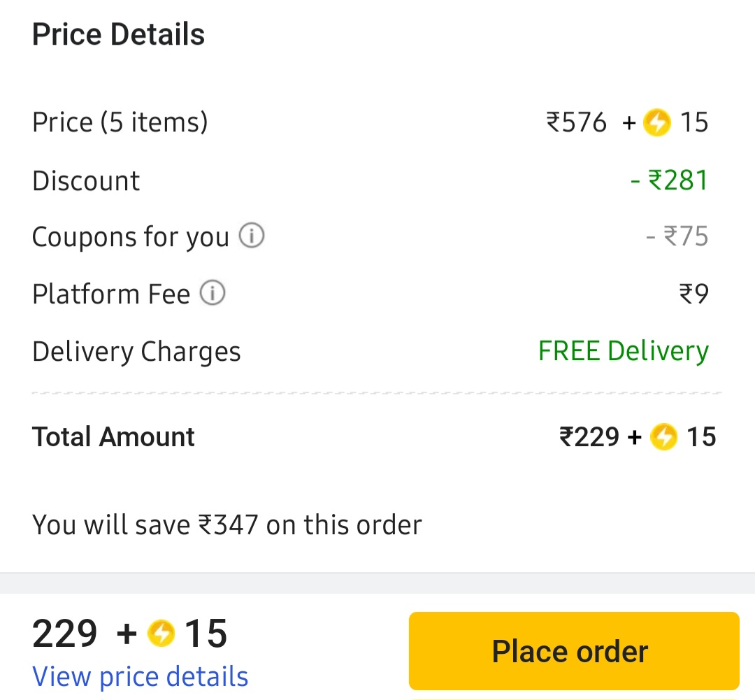Click the Price Details heading

[118, 35]
